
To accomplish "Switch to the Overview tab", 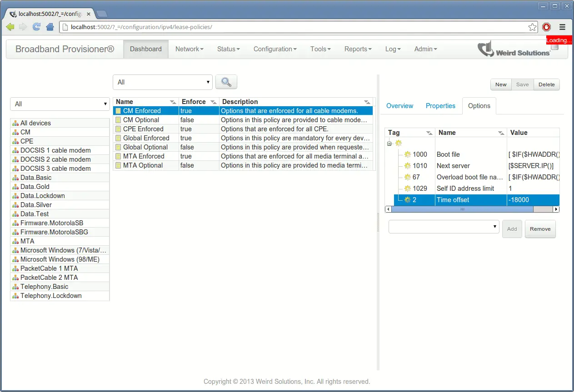I will click(x=399, y=106).
